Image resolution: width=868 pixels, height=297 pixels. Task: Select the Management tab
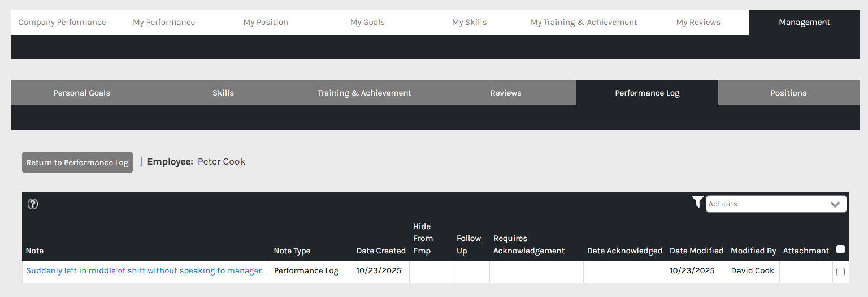coord(804,22)
